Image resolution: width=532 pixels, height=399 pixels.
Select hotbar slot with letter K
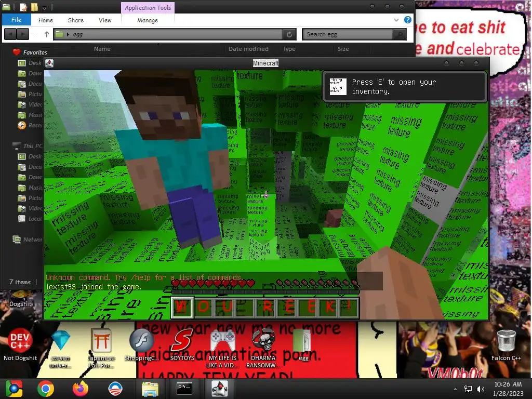point(329,307)
